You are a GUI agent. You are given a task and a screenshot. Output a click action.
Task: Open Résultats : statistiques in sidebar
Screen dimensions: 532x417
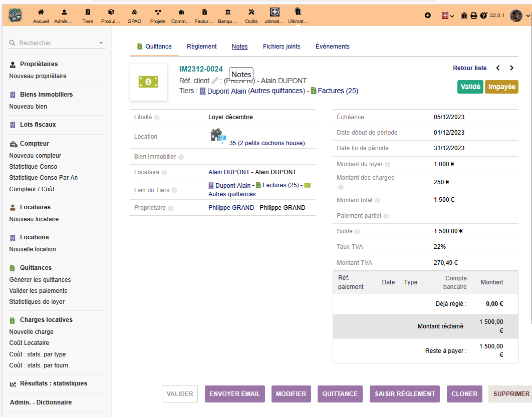point(54,383)
